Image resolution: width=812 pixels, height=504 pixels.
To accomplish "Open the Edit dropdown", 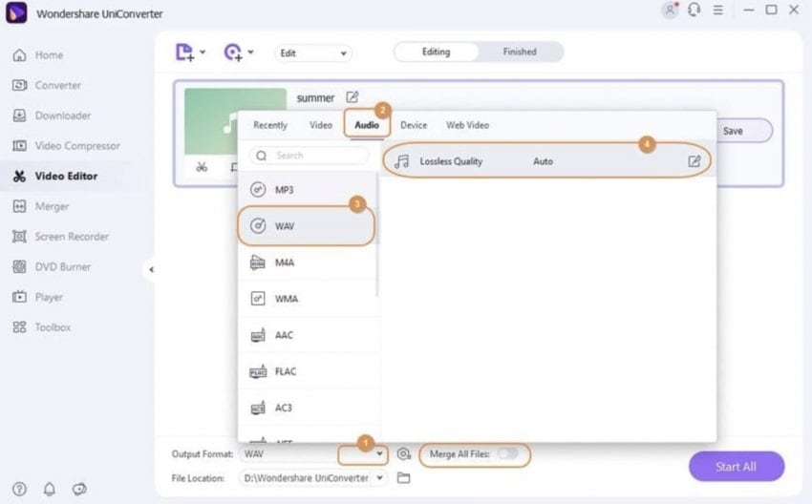I will coord(312,53).
